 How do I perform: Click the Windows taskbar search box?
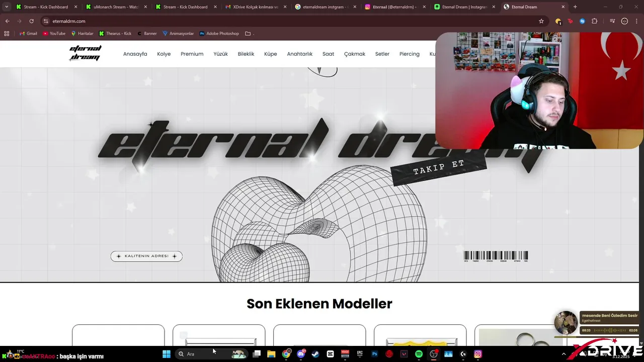coord(211,354)
